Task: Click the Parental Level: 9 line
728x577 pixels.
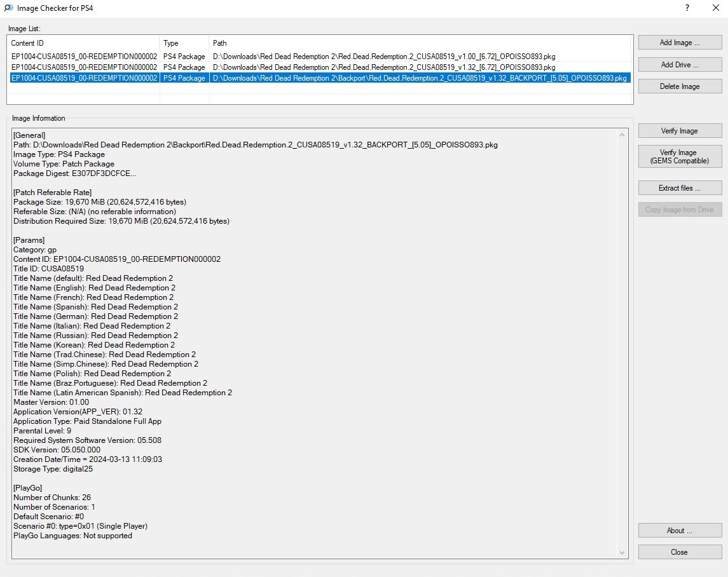Action: coord(42,431)
